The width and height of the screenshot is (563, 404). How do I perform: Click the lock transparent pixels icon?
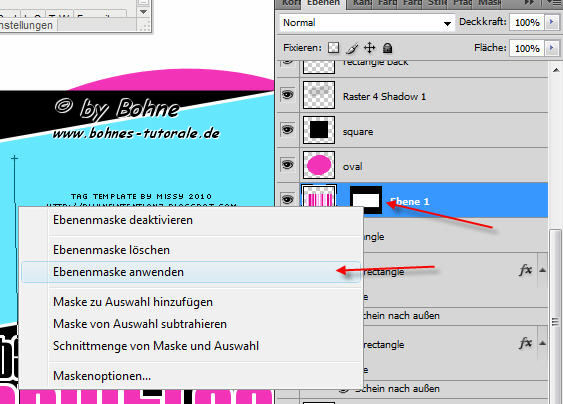(x=334, y=48)
